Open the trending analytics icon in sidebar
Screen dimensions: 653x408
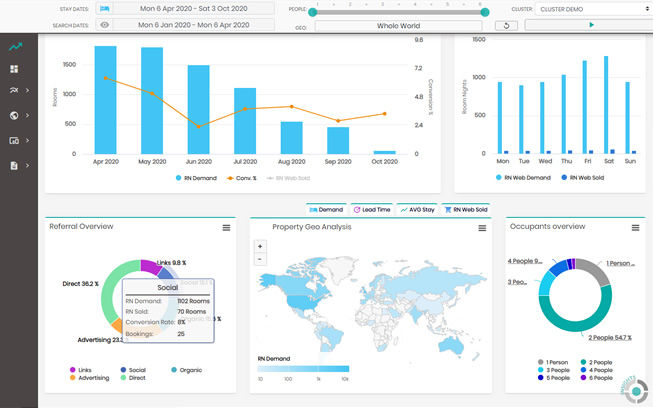15,47
